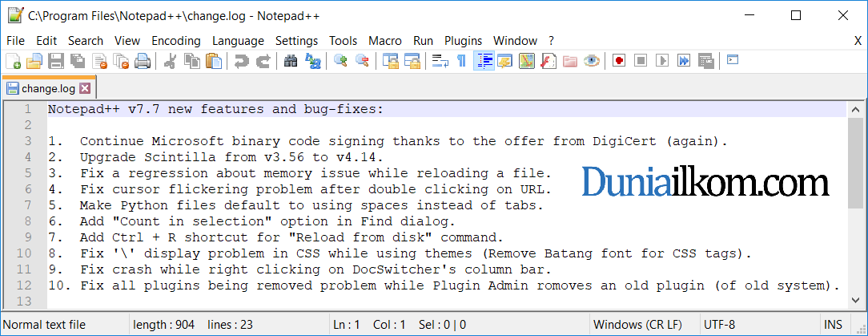868x336 pixels.
Task: Open the Edit menu
Action: 46,40
